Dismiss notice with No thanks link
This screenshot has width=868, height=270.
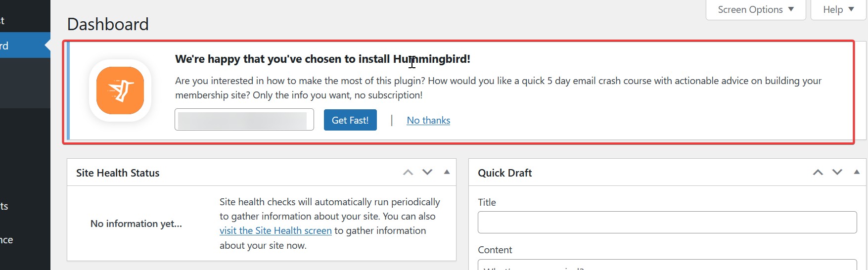428,120
